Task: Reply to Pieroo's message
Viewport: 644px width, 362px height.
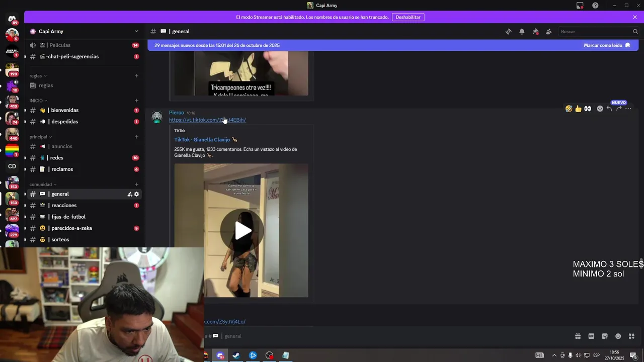Action: (x=609, y=109)
